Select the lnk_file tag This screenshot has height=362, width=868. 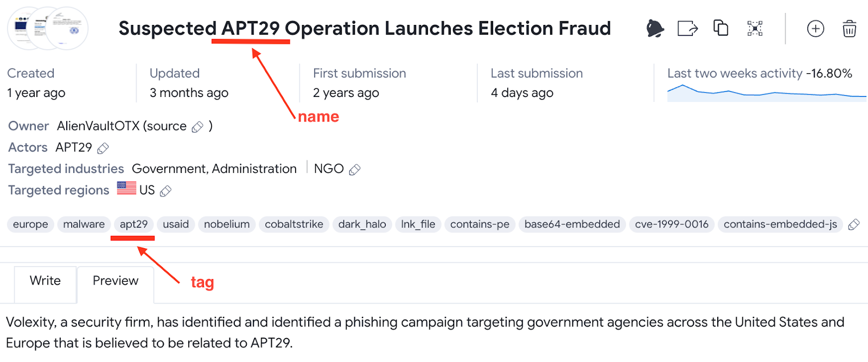(418, 224)
